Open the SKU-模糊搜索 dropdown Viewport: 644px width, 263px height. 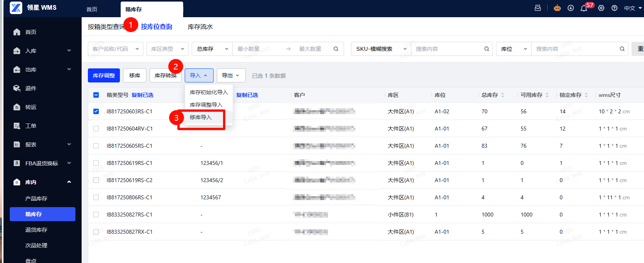coord(381,49)
